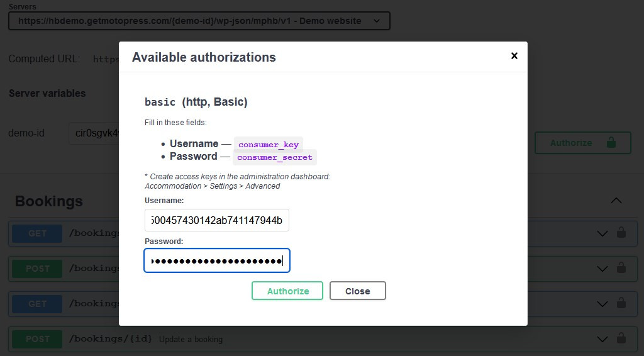Image resolution: width=644 pixels, height=356 pixels.
Task: Focus the Password input field
Action: [217, 261]
